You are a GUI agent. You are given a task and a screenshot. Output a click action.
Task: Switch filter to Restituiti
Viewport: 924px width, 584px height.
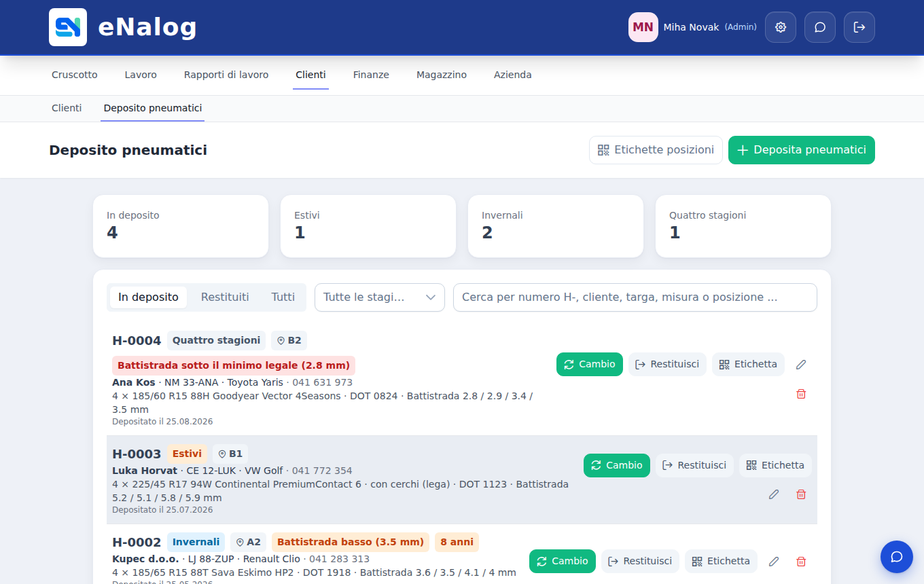tap(225, 297)
